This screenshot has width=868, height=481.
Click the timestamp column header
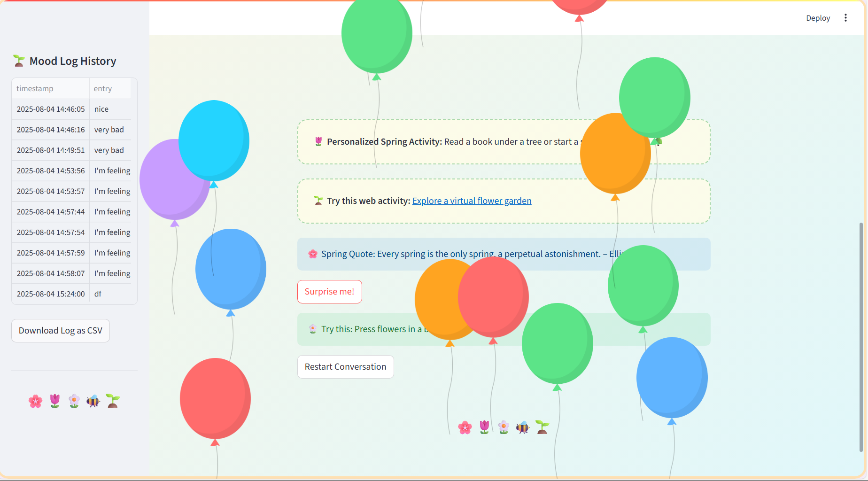point(50,88)
